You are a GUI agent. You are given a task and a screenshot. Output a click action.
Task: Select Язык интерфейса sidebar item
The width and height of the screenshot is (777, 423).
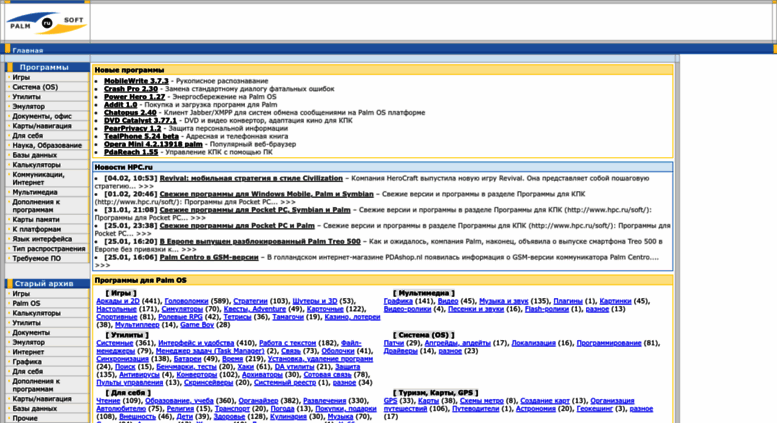click(42, 239)
